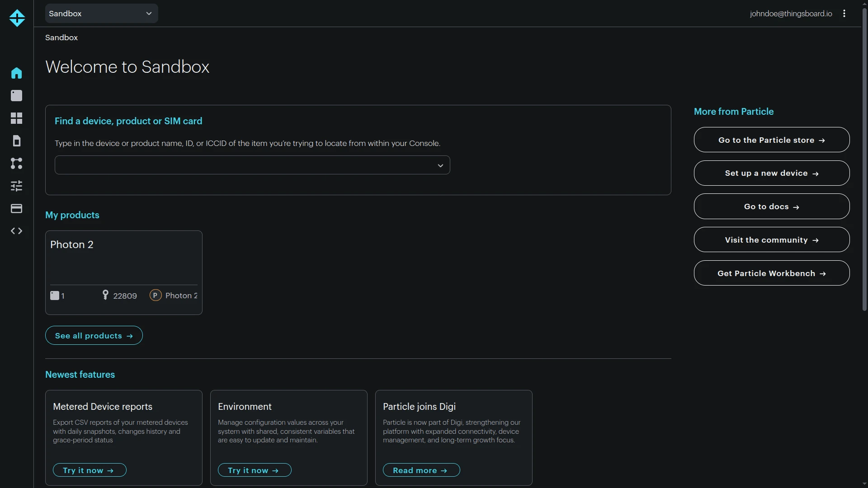Click Set up a new device
This screenshot has width=868, height=488.
pyautogui.click(x=771, y=174)
